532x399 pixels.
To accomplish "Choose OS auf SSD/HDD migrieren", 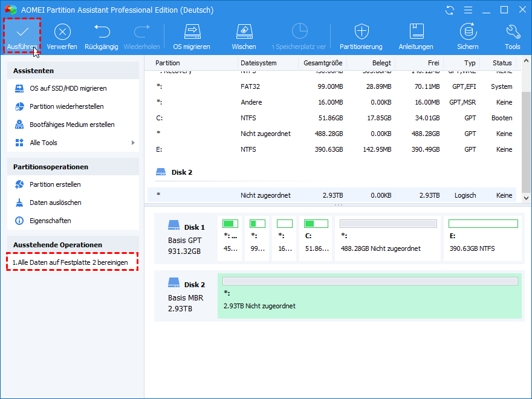I will pyautogui.click(x=68, y=88).
